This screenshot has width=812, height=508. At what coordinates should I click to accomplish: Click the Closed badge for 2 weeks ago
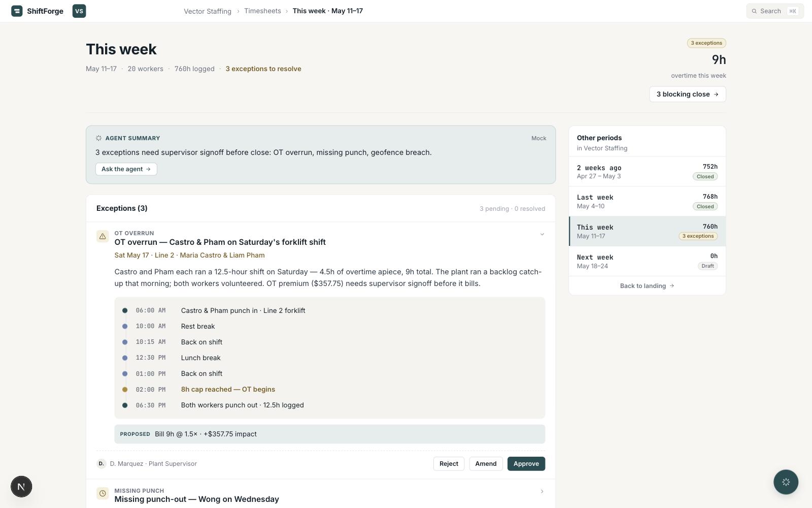coord(705,176)
